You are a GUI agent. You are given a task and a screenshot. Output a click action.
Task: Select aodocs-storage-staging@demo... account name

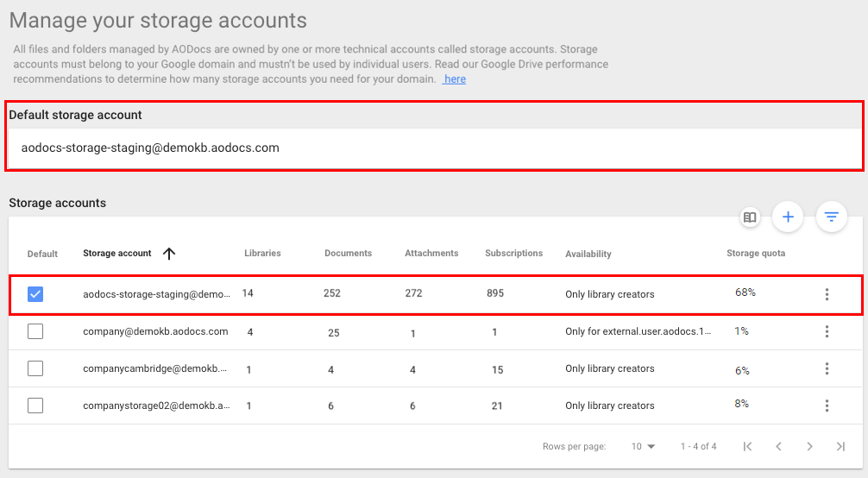coord(157,294)
